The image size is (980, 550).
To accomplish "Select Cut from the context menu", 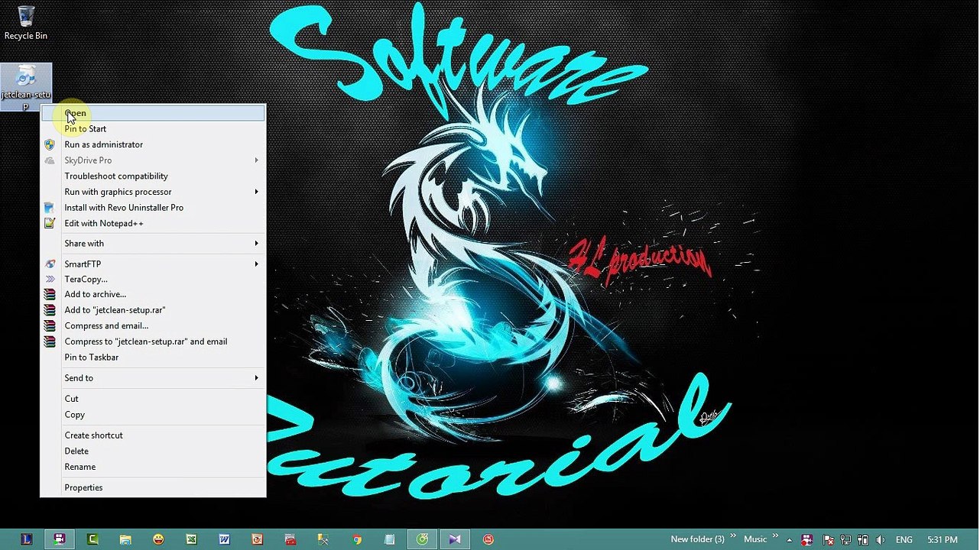I will point(153,399).
